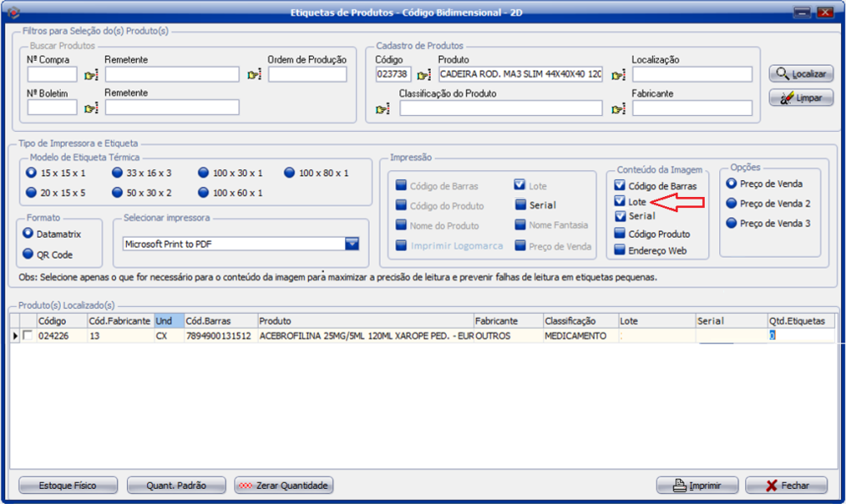The width and height of the screenshot is (846, 504).
Task: Click the Zerar Quantidade button
Action: point(284,485)
